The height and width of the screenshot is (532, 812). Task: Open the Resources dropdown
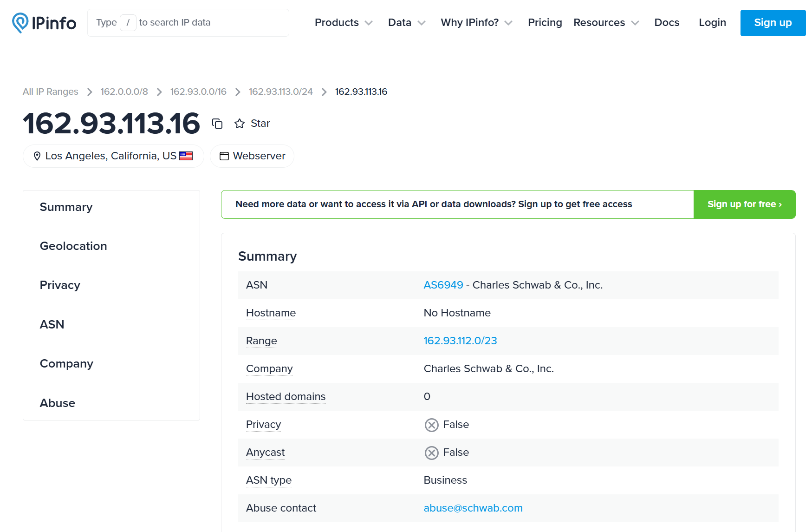tap(606, 23)
